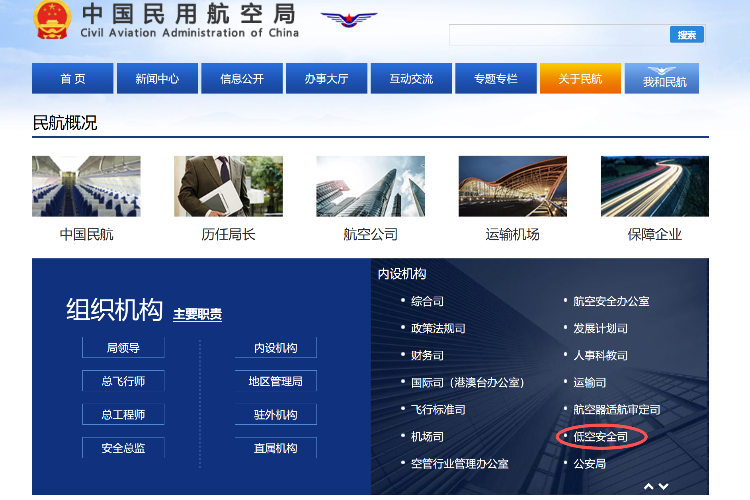Viewport: 750px width, 500px height.
Task: Click the 民航概况 section heading
Action: [65, 123]
